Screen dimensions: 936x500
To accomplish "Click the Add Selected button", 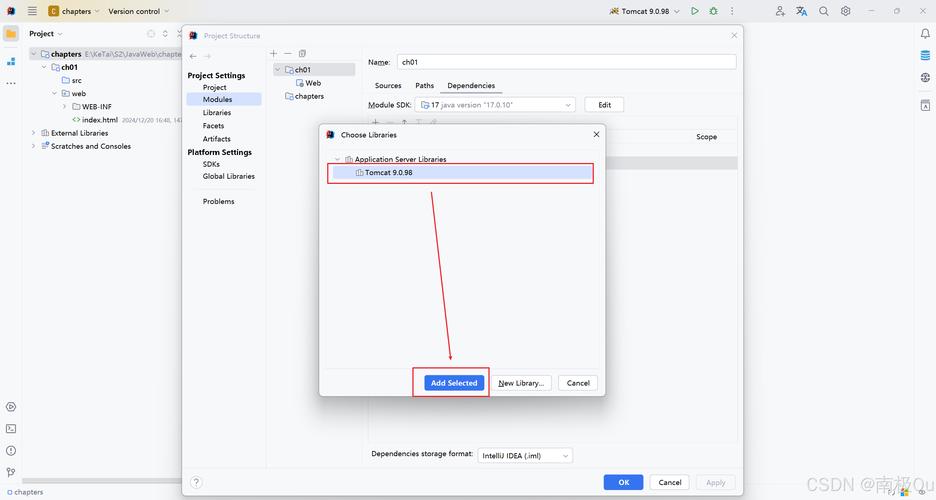I will 454,383.
